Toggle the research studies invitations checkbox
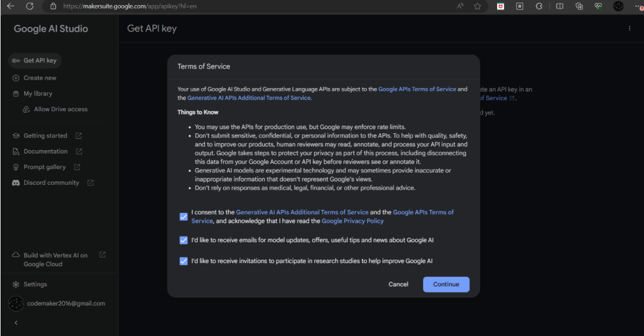 tap(184, 261)
